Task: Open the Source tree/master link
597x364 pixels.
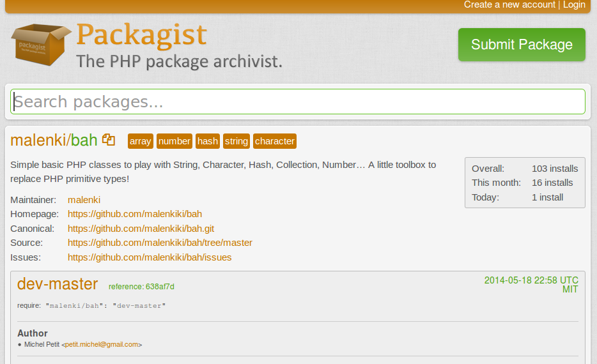Action: [160, 243]
